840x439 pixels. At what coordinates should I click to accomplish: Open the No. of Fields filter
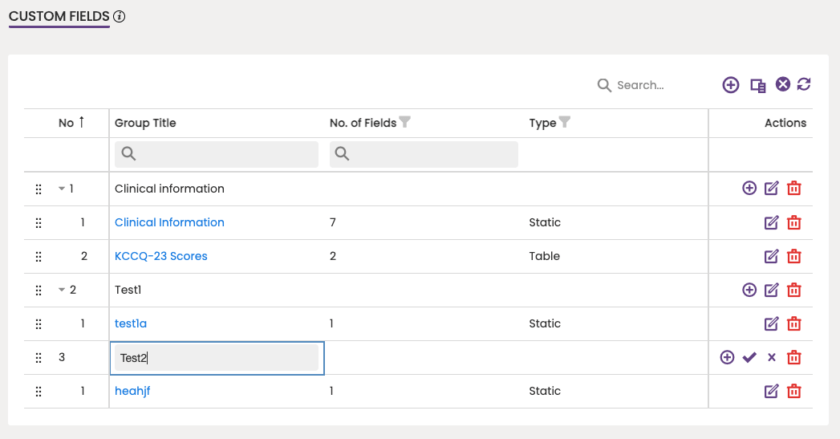click(x=405, y=122)
